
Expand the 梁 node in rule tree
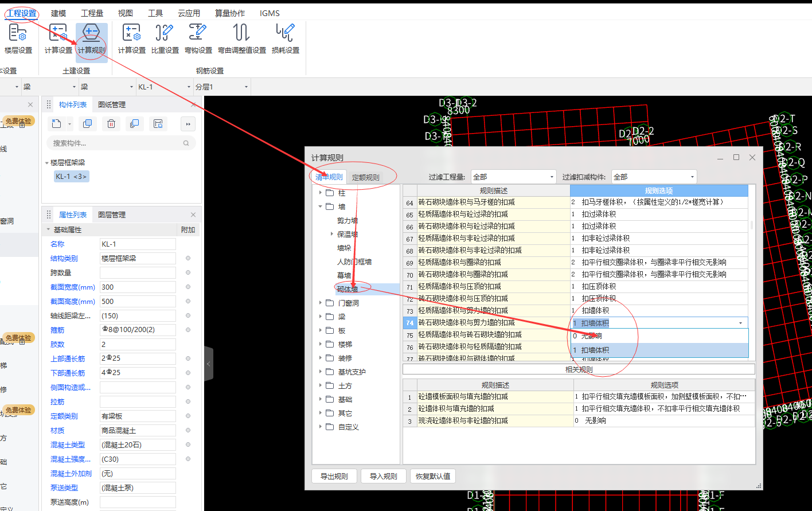[x=321, y=317]
